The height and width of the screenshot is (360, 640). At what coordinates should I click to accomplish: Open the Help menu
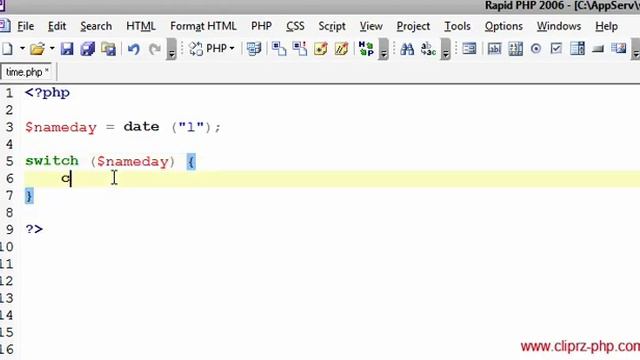coord(606,26)
